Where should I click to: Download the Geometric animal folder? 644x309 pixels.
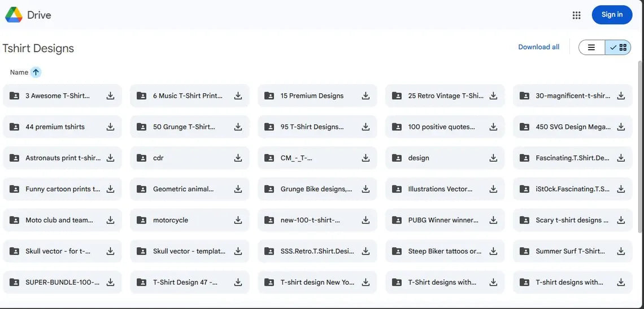pos(238,189)
